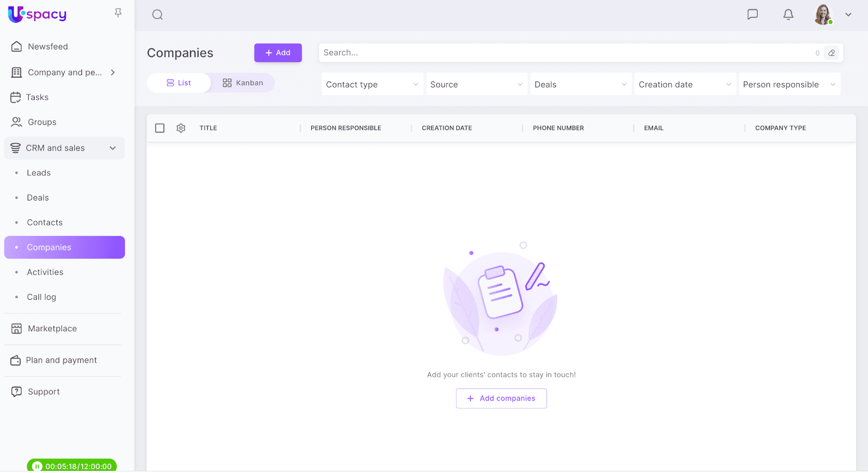
Task: Click the Uspacy logo
Action: coord(37,14)
